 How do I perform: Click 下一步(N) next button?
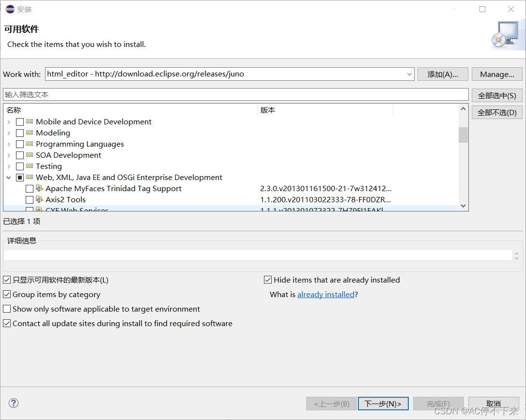point(383,404)
